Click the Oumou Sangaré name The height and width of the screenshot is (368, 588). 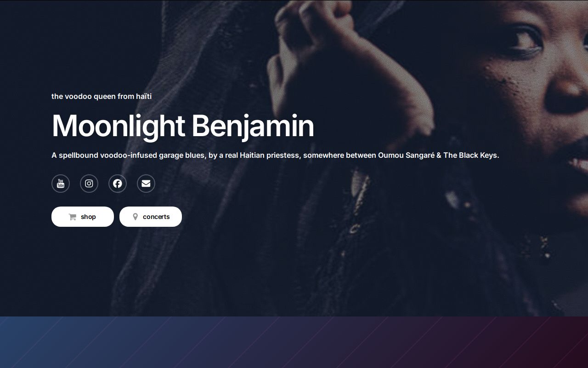pyautogui.click(x=406, y=155)
